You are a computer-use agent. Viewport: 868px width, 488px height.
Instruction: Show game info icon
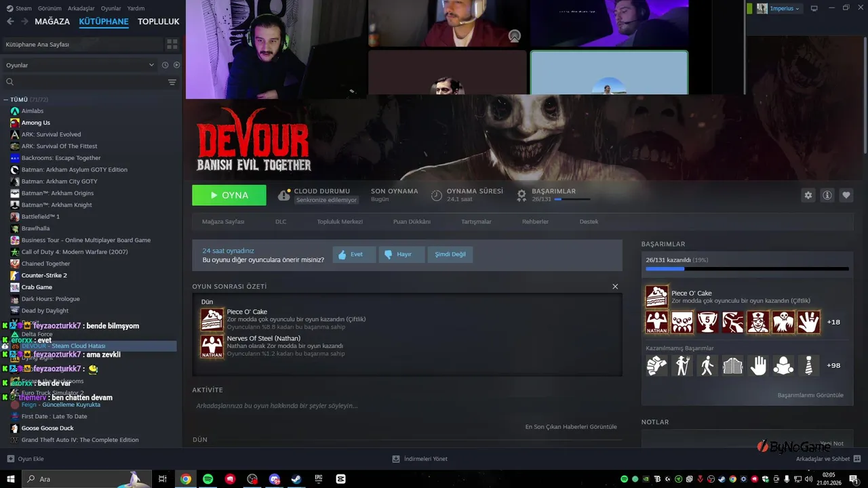[x=827, y=195]
